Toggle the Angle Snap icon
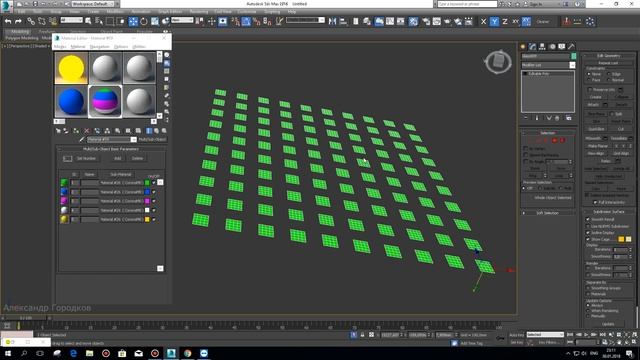The width and height of the screenshot is (640, 360). pos(246,21)
